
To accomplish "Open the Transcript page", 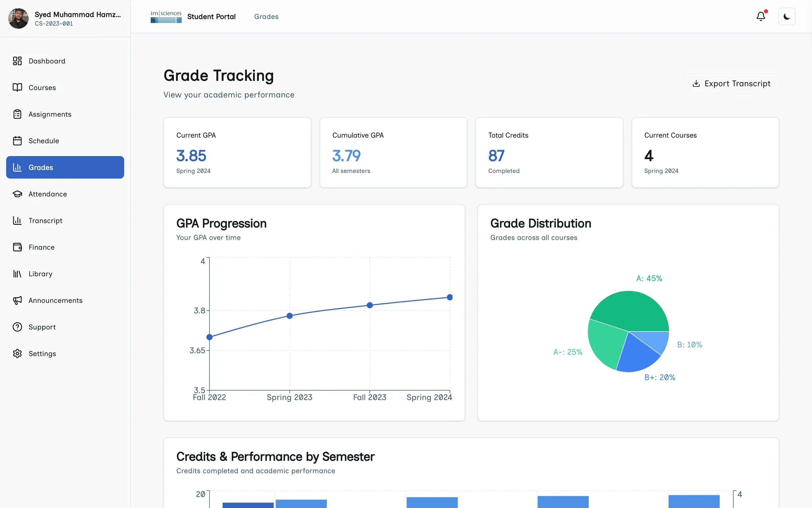I will pyautogui.click(x=65, y=220).
